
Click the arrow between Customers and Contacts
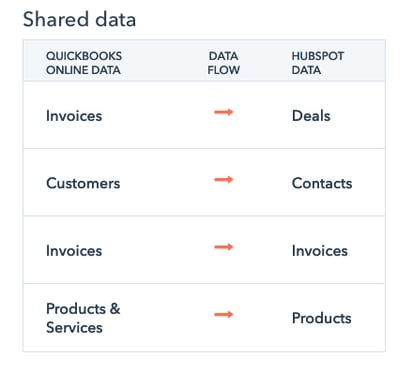pos(224,180)
